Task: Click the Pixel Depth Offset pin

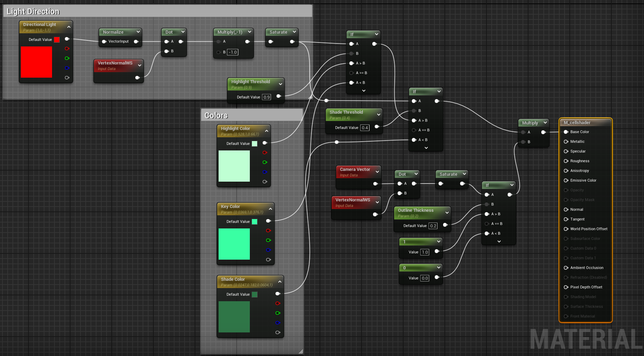Action: 566,287
